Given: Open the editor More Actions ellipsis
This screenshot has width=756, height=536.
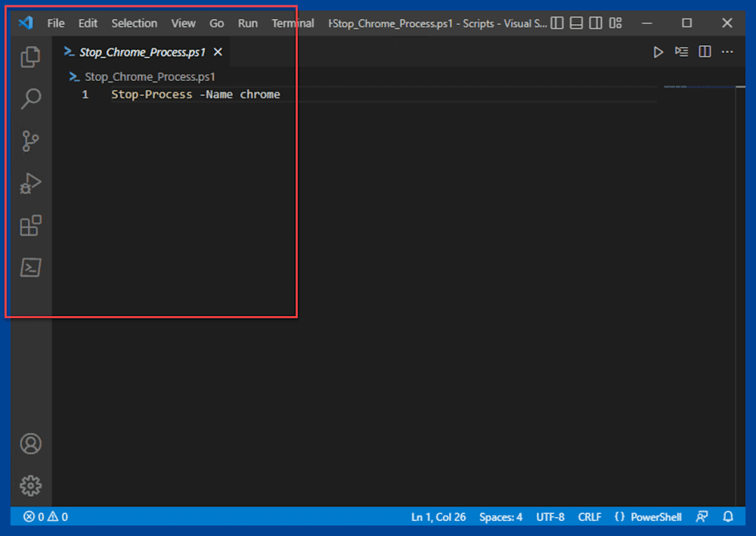Looking at the screenshot, I should 727,51.
